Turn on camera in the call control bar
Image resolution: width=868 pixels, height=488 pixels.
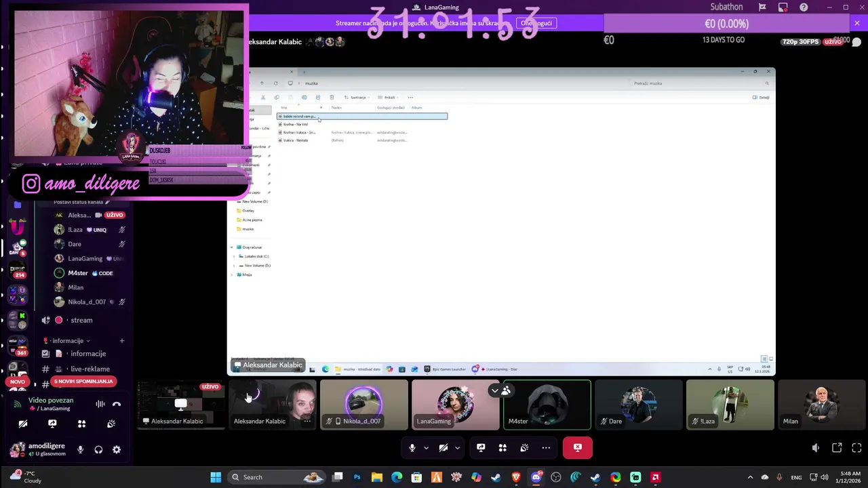point(443,448)
